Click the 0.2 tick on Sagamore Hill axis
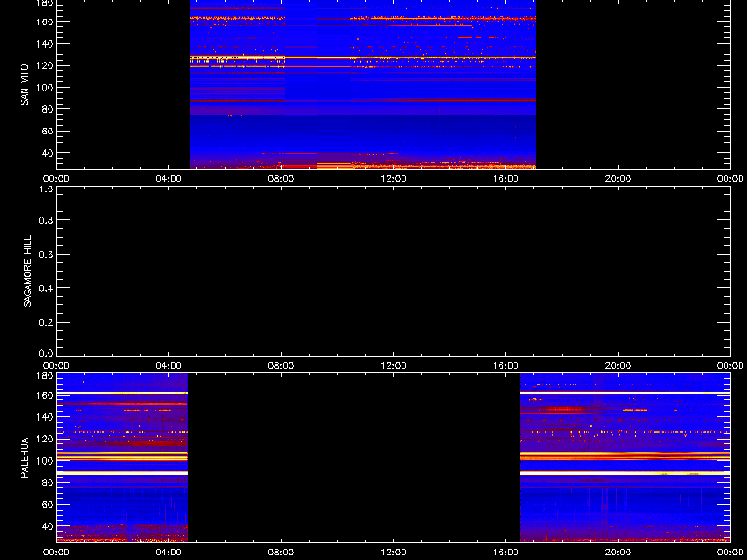The width and height of the screenshot is (747, 560). point(46,322)
